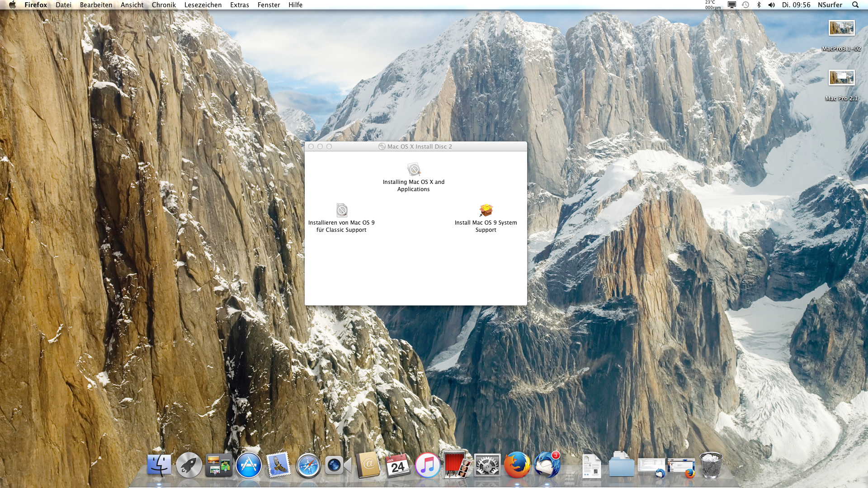Open System Preferences gear in dock

point(487,465)
